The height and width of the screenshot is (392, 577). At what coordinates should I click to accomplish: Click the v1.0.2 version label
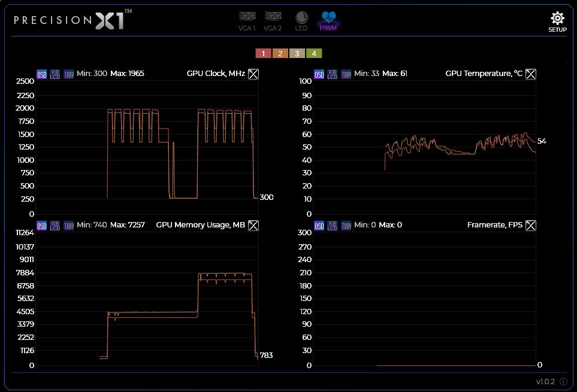[x=545, y=382]
